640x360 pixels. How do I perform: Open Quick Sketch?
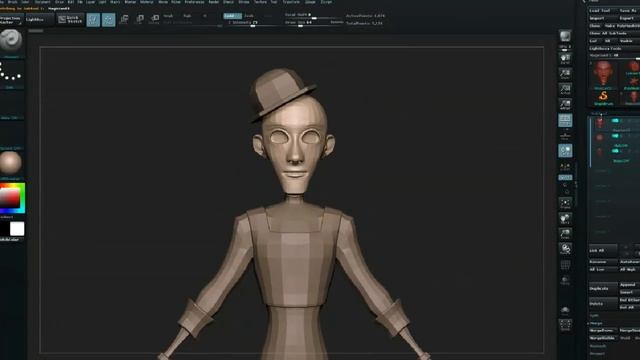click(x=70, y=19)
